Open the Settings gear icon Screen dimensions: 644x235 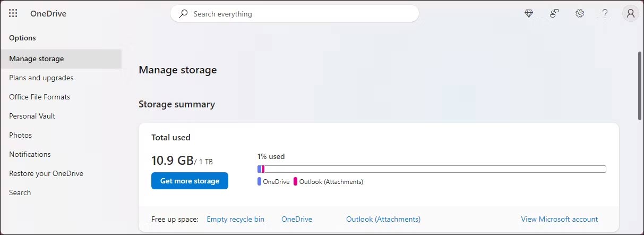tap(580, 14)
